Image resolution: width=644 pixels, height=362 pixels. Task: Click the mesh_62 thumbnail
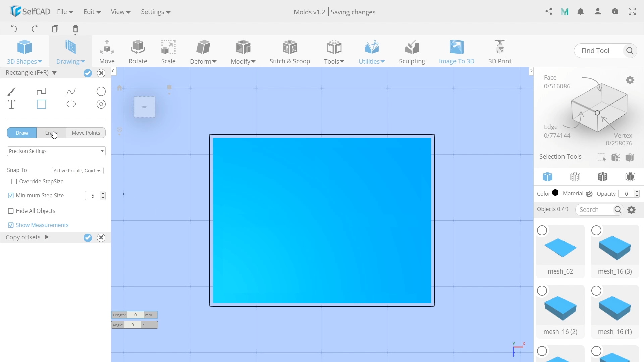(x=560, y=249)
